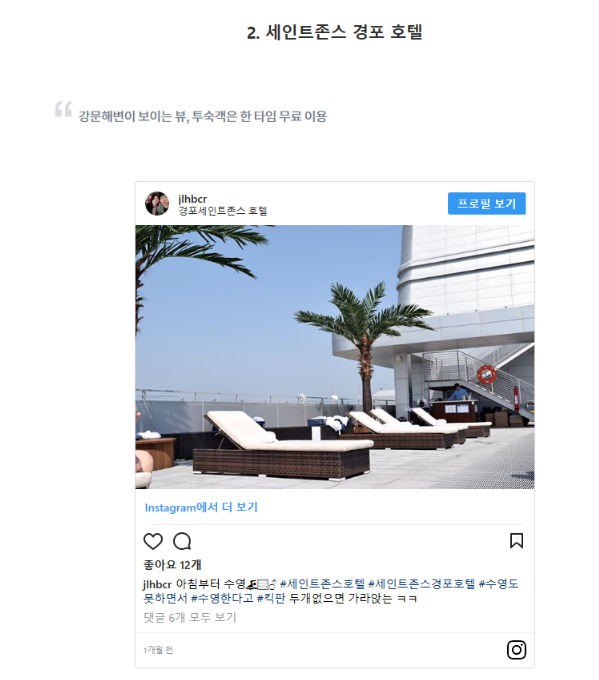Click jlhbcr name in the caption
The image size is (599, 680).
pos(157,584)
